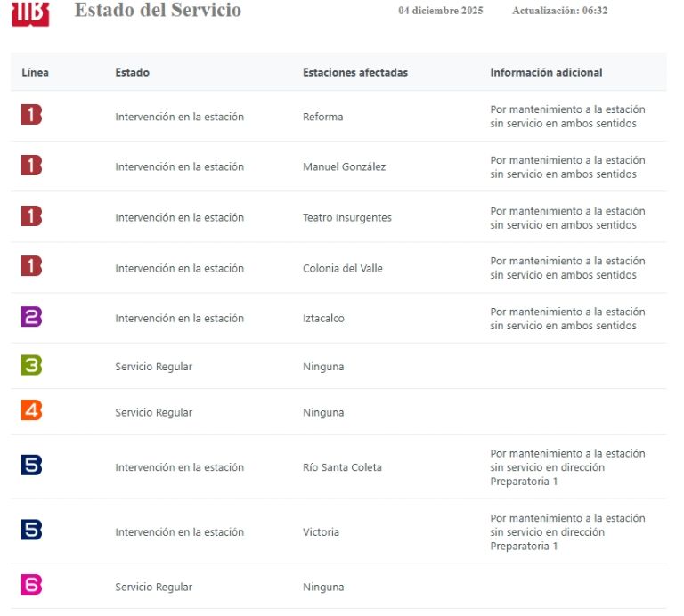Click the Iztacalco station name
The width and height of the screenshot is (684, 616).
323,319
